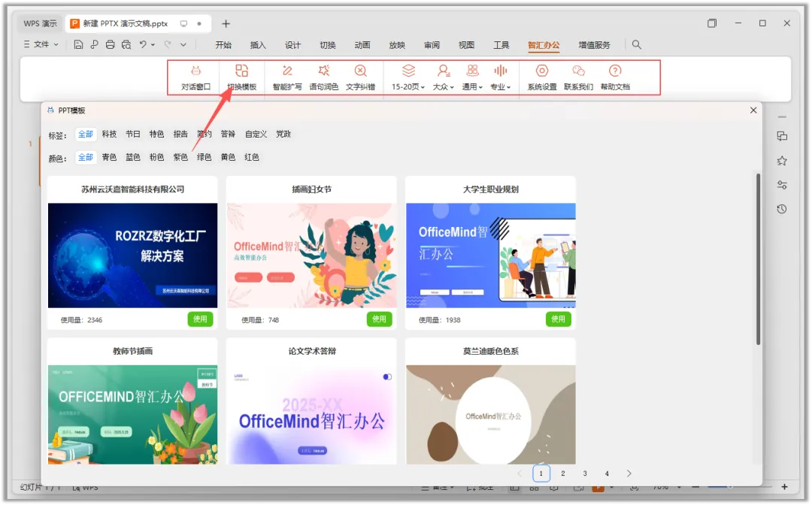The height and width of the screenshot is (505, 812).
Task: Click the save icon in the quick toolbar
Action: click(x=78, y=45)
